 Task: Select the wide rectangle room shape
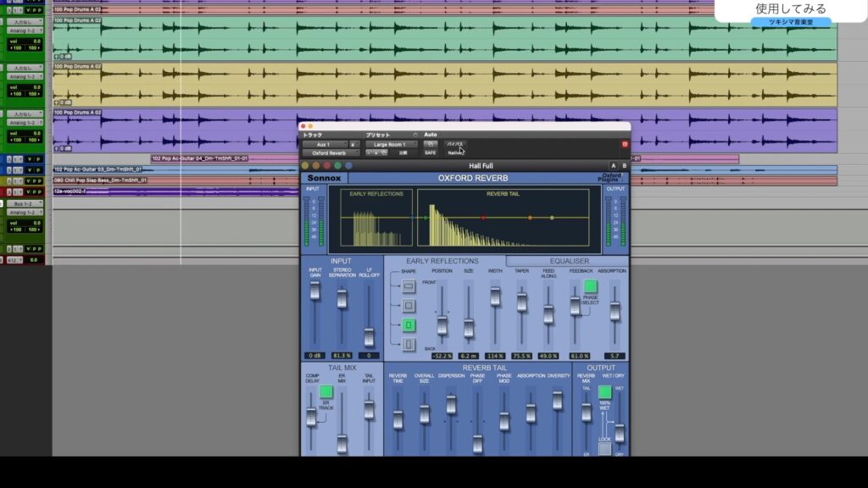[409, 286]
